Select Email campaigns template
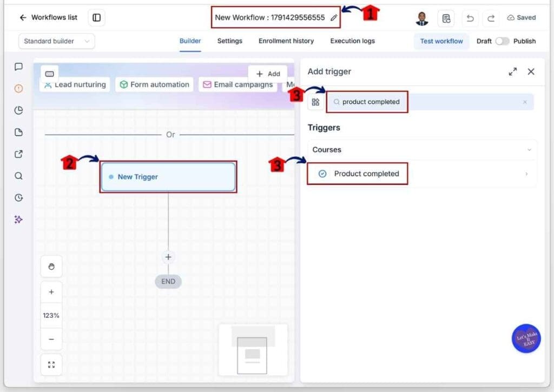 click(x=238, y=85)
